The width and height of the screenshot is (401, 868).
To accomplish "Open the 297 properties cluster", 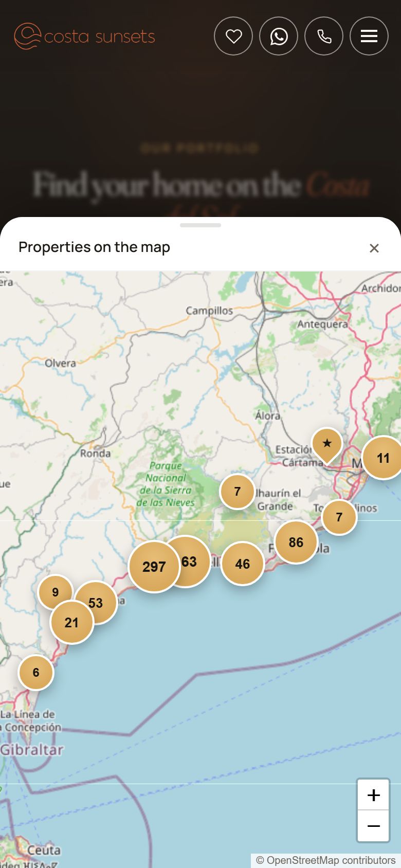I will (154, 567).
